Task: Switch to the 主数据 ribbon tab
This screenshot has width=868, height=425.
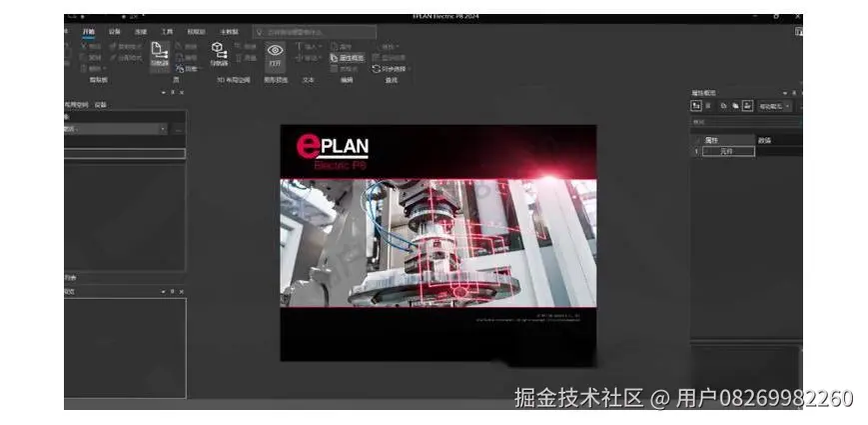Action: [229, 32]
